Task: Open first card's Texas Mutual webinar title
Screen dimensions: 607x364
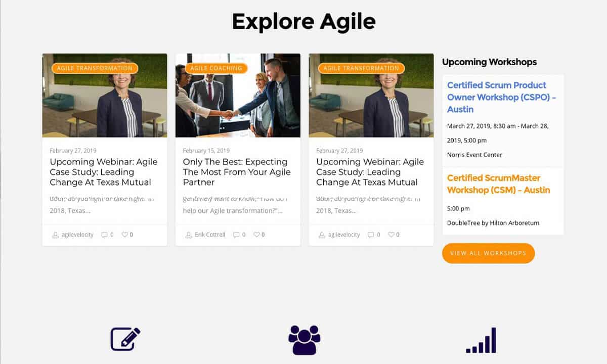Action: (x=103, y=172)
